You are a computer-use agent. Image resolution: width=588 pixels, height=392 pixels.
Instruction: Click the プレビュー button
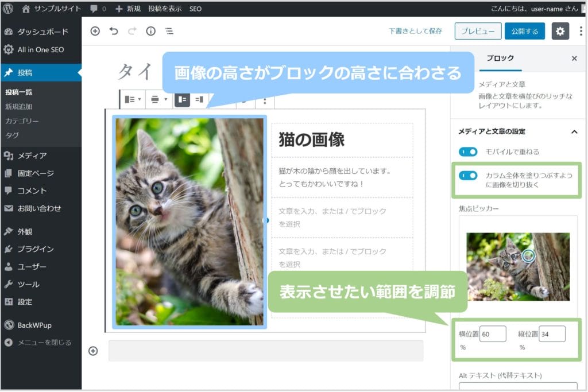click(478, 31)
